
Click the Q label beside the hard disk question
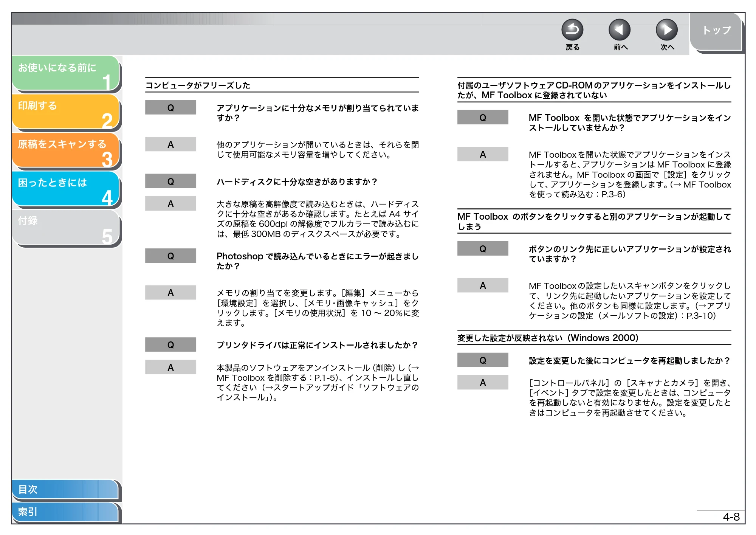click(x=170, y=181)
